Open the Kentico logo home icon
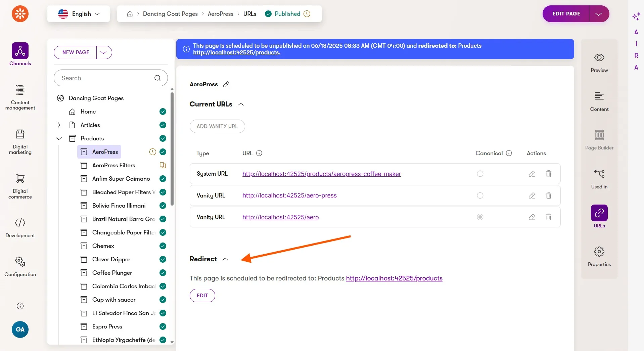Screen dimensions: 644x351 (x=20, y=14)
